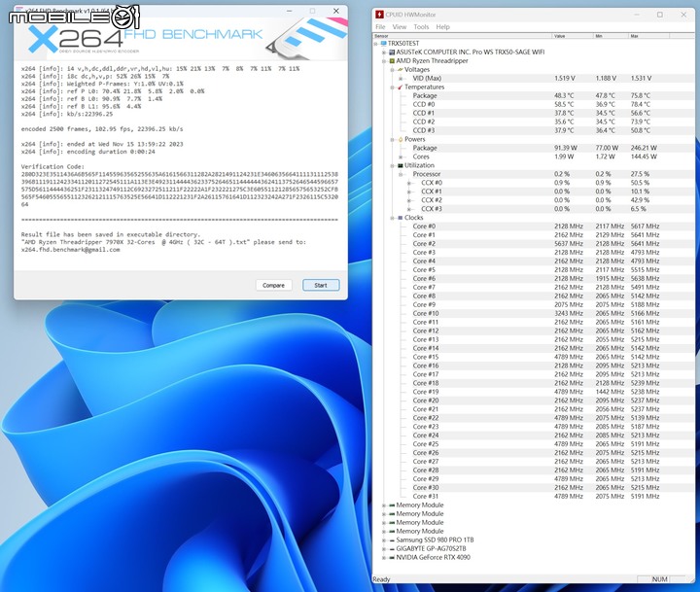Click the Clocks section icon

[401, 218]
